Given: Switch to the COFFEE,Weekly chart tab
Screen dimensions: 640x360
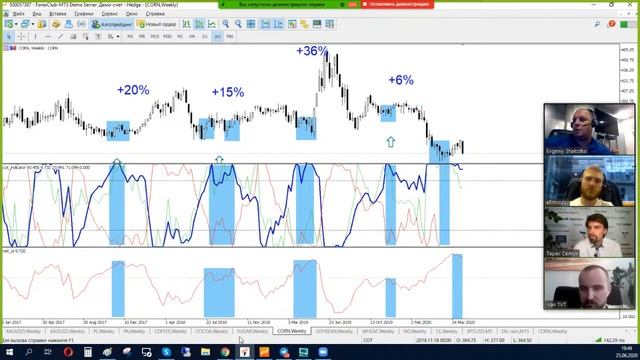Looking at the screenshot, I should [170, 331].
